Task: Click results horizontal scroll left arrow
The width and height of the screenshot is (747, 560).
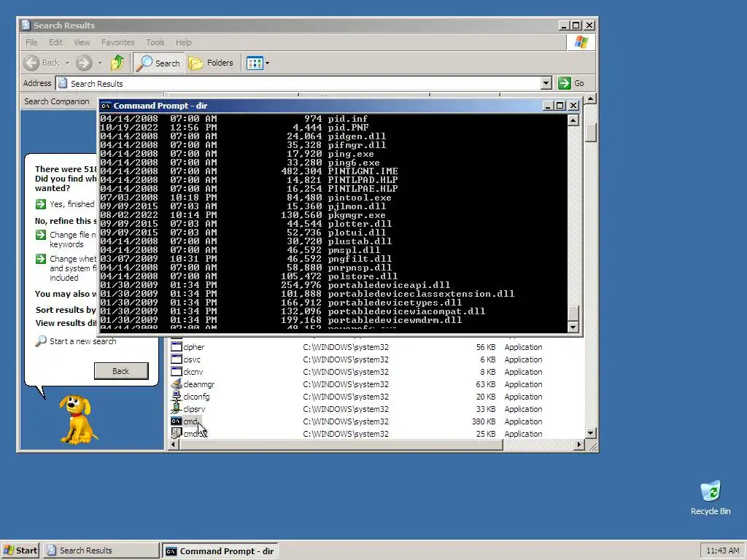Action: [x=174, y=444]
